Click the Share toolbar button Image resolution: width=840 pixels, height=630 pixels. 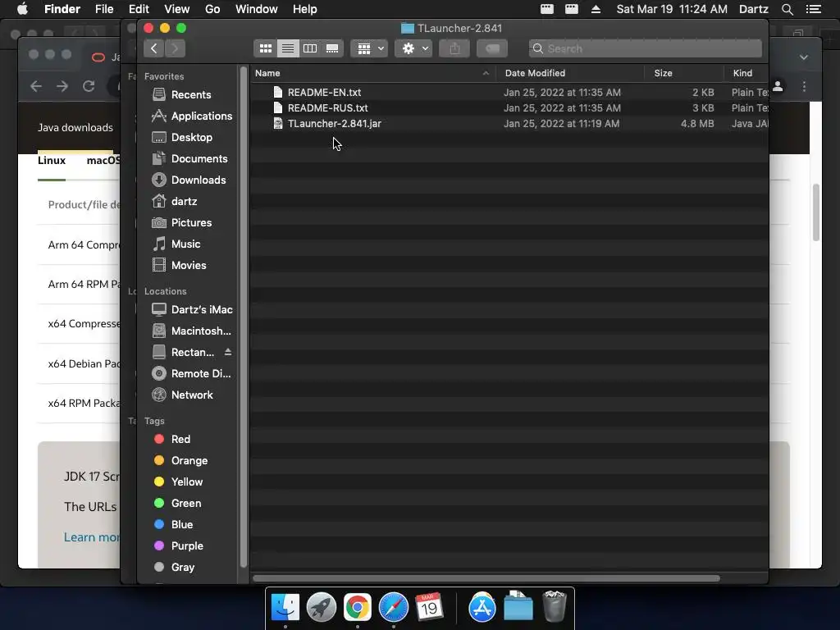tap(454, 48)
